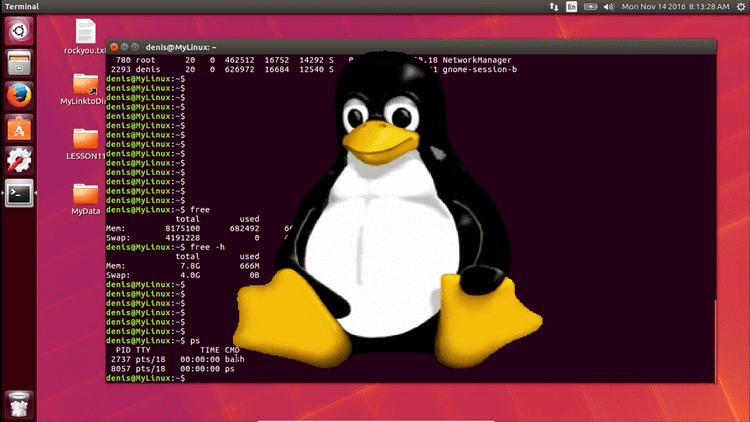Viewport: 750px width, 422px height.
Task: Open the sound volume indicator menu
Action: (608, 7)
